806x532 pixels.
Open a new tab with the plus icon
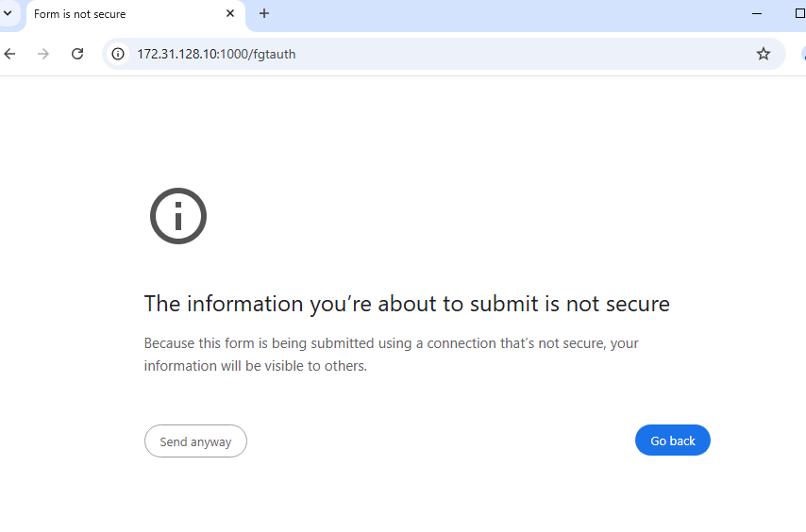pos(264,13)
